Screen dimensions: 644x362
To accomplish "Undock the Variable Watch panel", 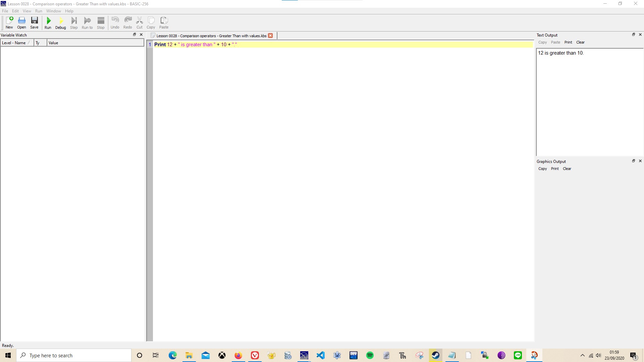I will point(135,35).
